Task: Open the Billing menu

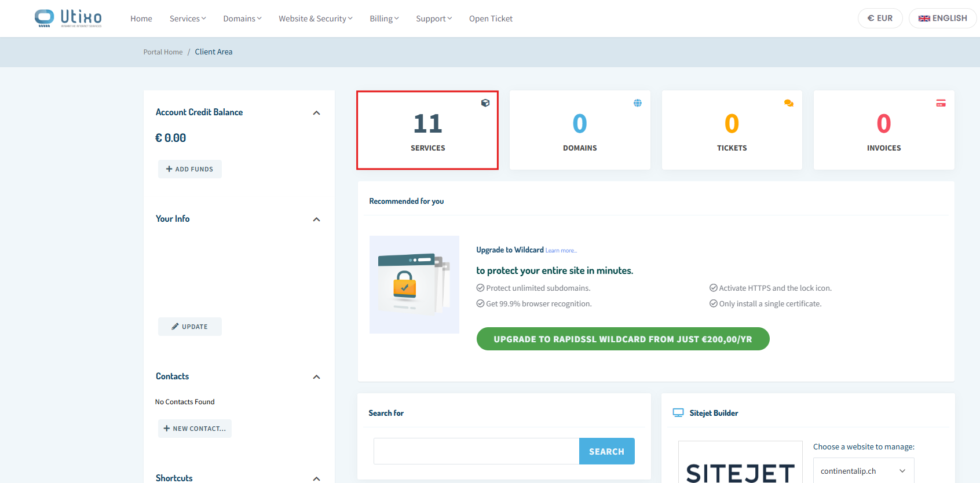Action: point(384,19)
